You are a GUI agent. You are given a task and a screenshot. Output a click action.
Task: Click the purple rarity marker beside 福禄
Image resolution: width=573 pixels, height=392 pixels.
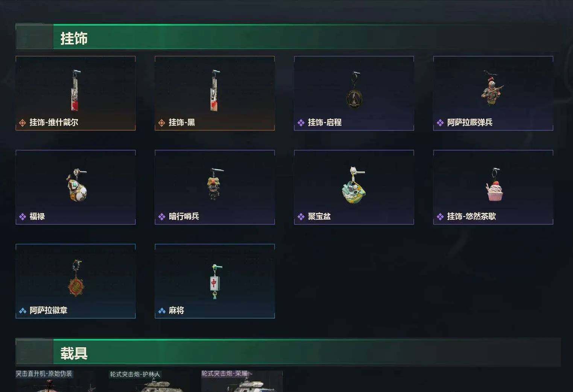tap(23, 217)
